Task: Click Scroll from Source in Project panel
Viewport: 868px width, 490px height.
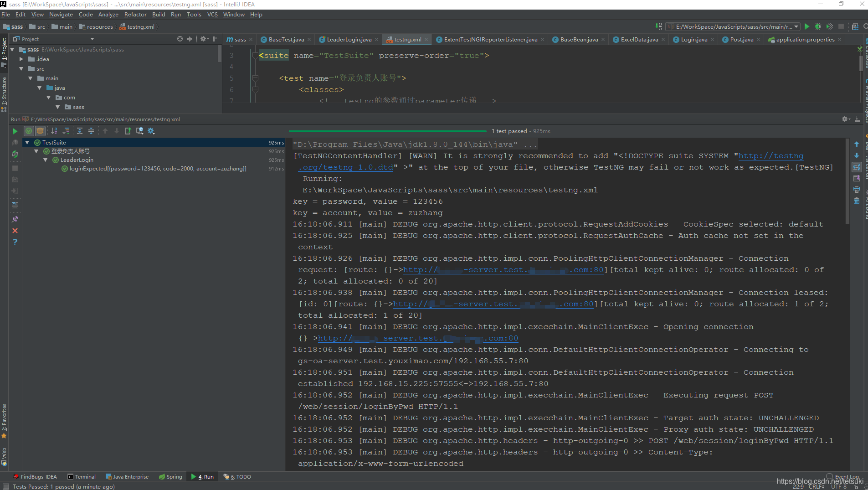Action: coord(180,39)
